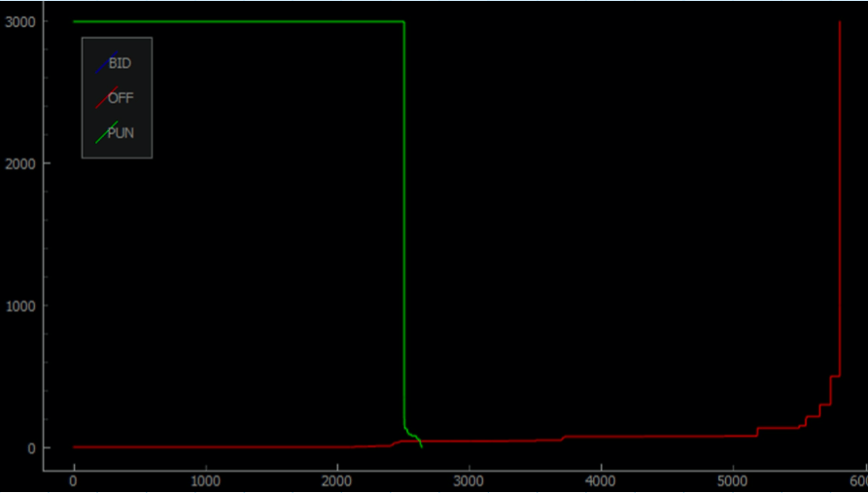The height and width of the screenshot is (493, 868).
Task: Toggle the BID series via its legend label
Action: 121,63
